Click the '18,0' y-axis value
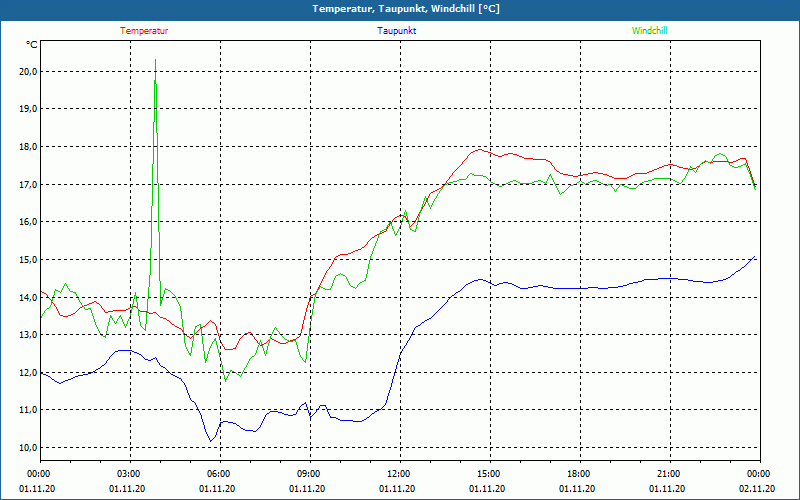 pos(28,146)
